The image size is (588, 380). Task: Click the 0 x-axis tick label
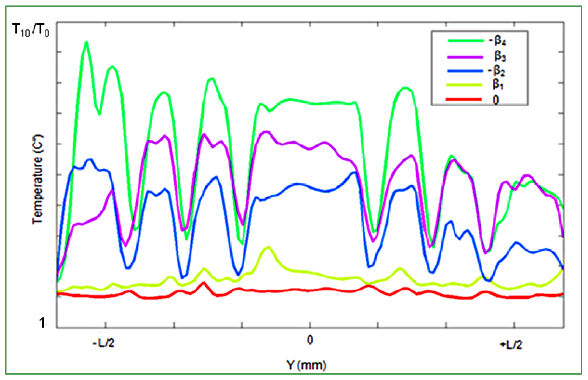[x=310, y=340]
